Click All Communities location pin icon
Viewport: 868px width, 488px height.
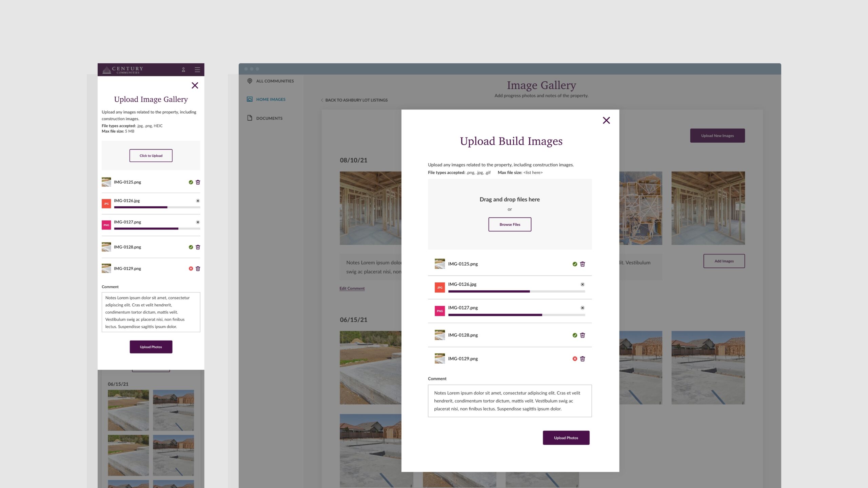click(x=250, y=81)
